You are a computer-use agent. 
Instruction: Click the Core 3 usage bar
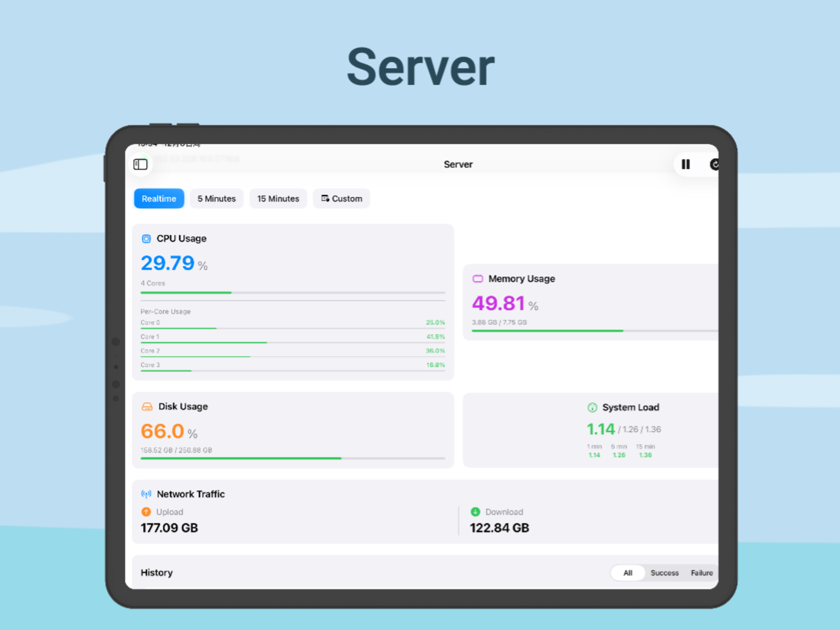293,371
